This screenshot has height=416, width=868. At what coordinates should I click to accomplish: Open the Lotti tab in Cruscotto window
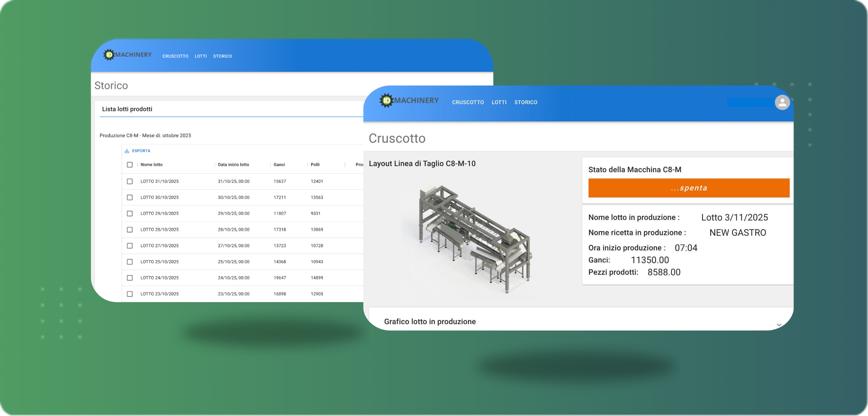tap(499, 102)
